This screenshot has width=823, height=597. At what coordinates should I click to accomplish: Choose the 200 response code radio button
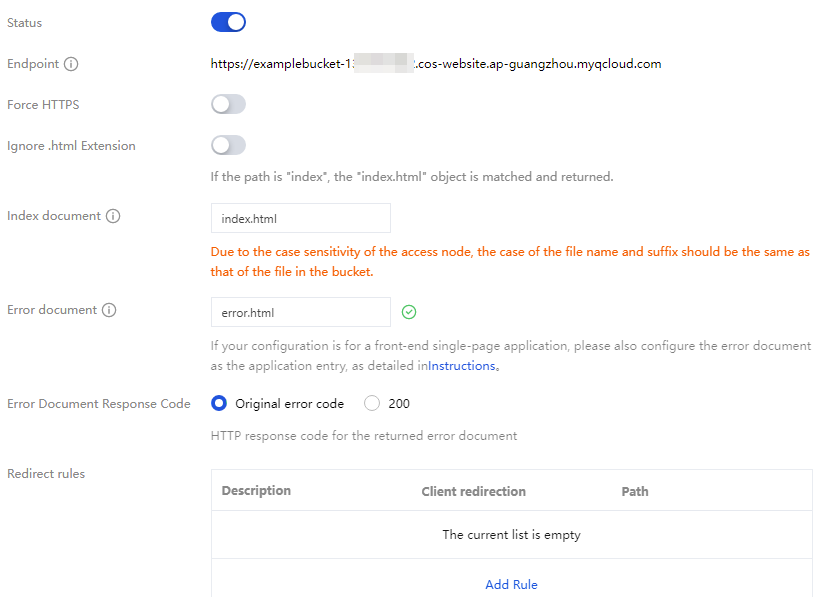pyautogui.click(x=372, y=404)
